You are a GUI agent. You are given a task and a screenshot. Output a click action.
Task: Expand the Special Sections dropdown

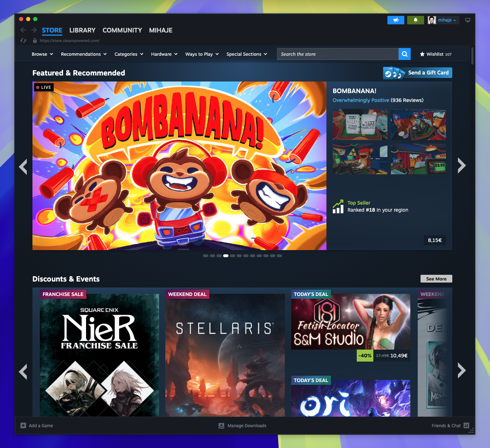pyautogui.click(x=247, y=54)
